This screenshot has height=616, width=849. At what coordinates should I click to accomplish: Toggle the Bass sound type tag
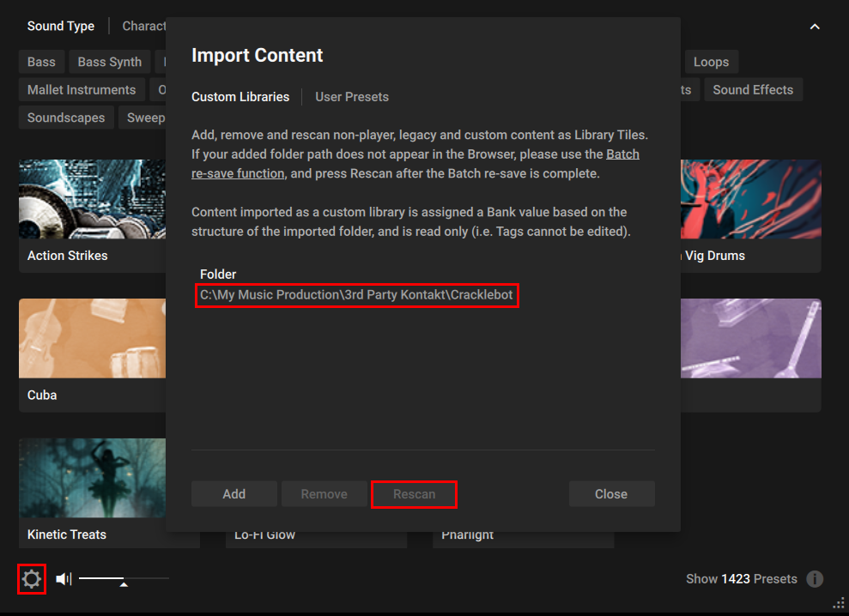tap(41, 62)
